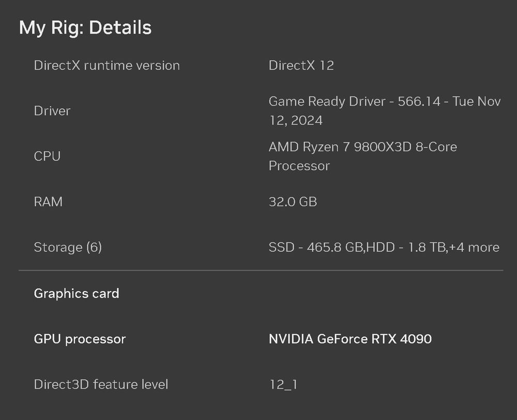Click the SSD - 465.8 GB entry
The image size is (517, 420).
point(316,247)
